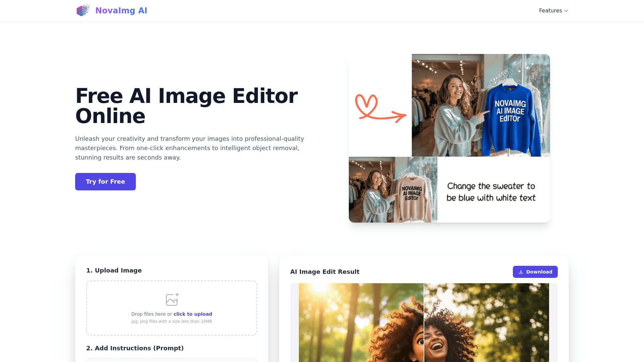Click the file size hint under upload text

click(171, 321)
